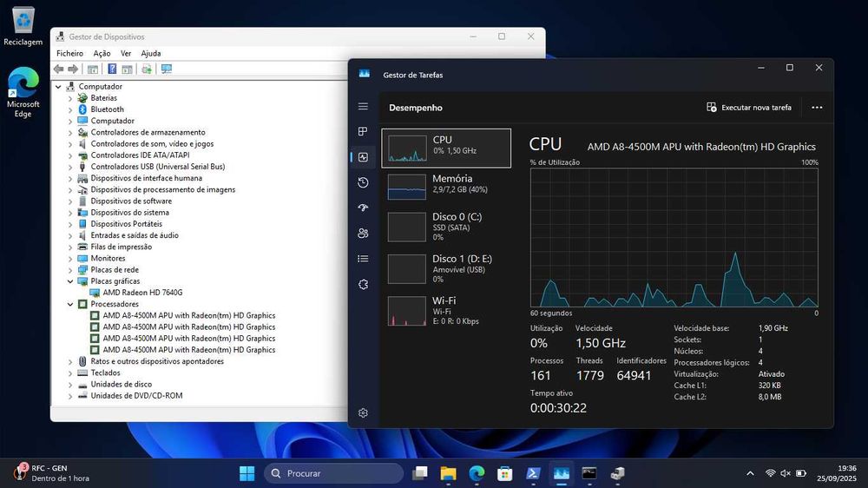Open Ajuda menu in Device Manager
The width and height of the screenshot is (868, 488).
pos(150,53)
